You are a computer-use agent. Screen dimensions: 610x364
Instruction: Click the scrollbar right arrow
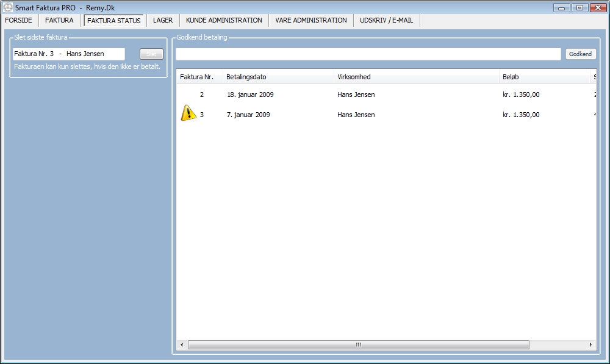pos(590,344)
